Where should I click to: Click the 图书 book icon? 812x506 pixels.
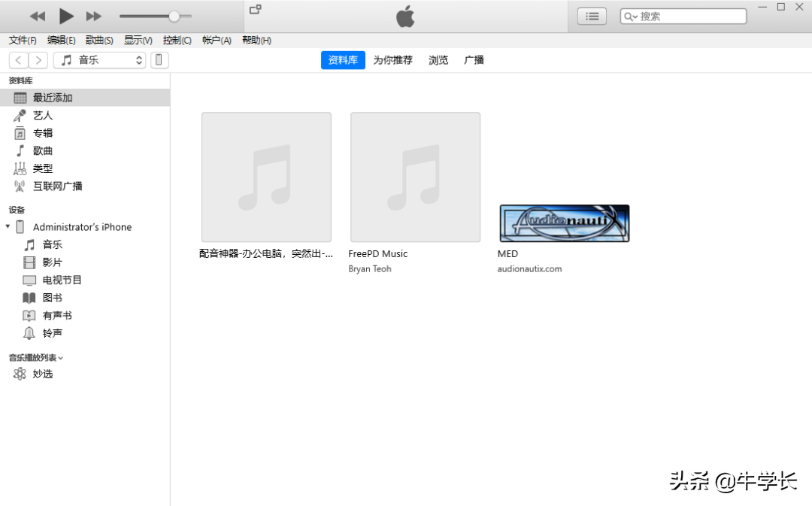tap(29, 298)
